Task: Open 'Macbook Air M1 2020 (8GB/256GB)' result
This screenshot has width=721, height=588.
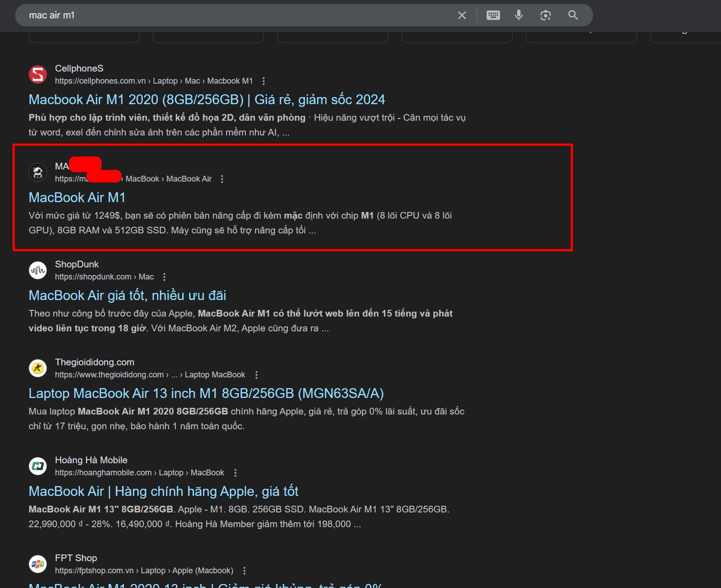Action: (207, 99)
